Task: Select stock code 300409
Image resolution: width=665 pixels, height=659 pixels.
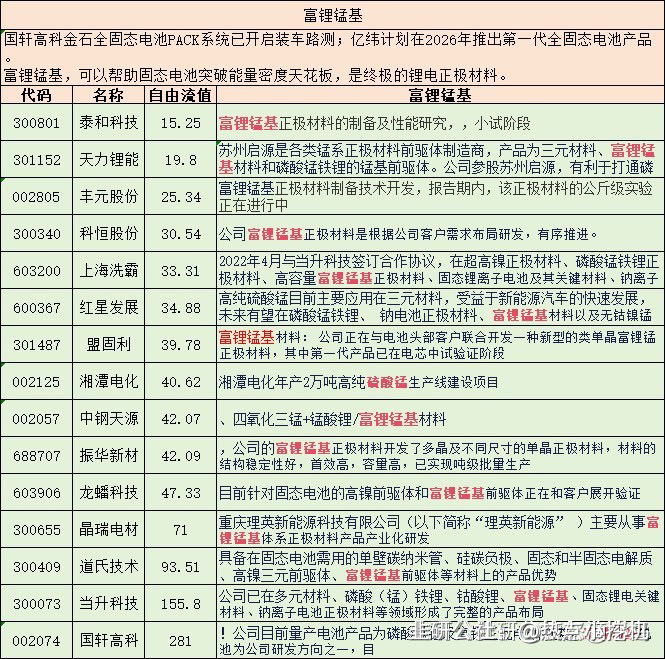Action: [x=36, y=566]
